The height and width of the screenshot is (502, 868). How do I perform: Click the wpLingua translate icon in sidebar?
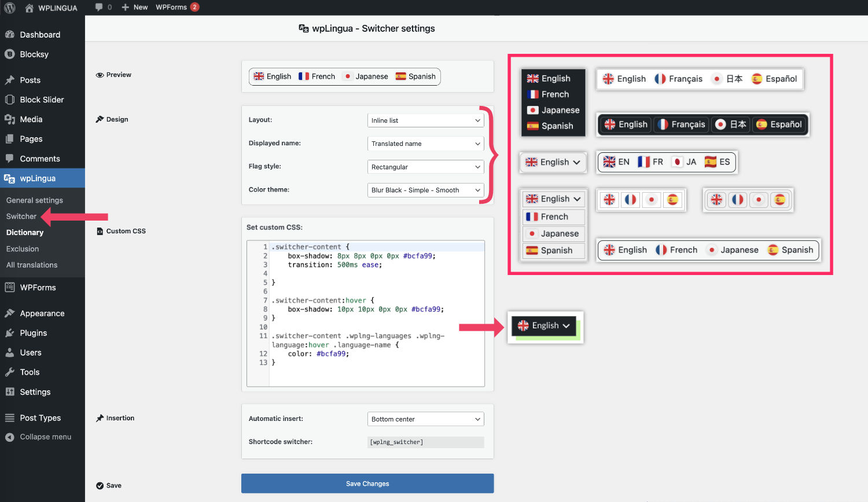[x=10, y=178]
